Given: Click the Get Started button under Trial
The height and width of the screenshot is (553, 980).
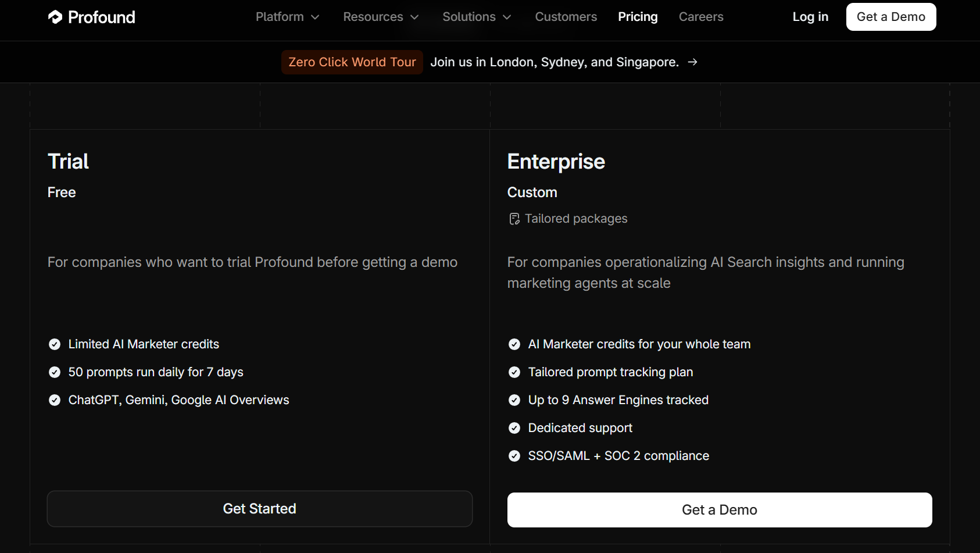Looking at the screenshot, I should click(260, 509).
